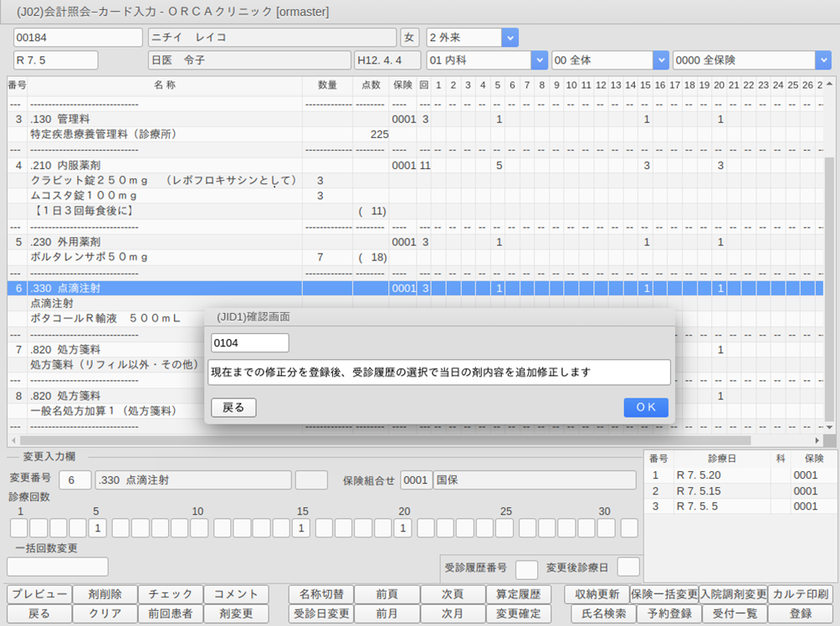The height and width of the screenshot is (626, 840).
Task: Open the 2 外来 dropdown
Action: (509, 38)
